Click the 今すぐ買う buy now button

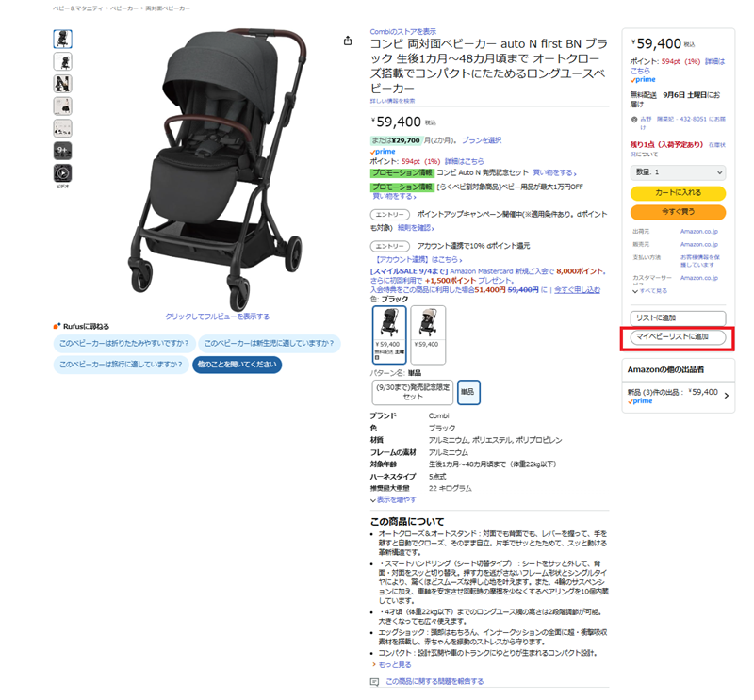pos(678,212)
